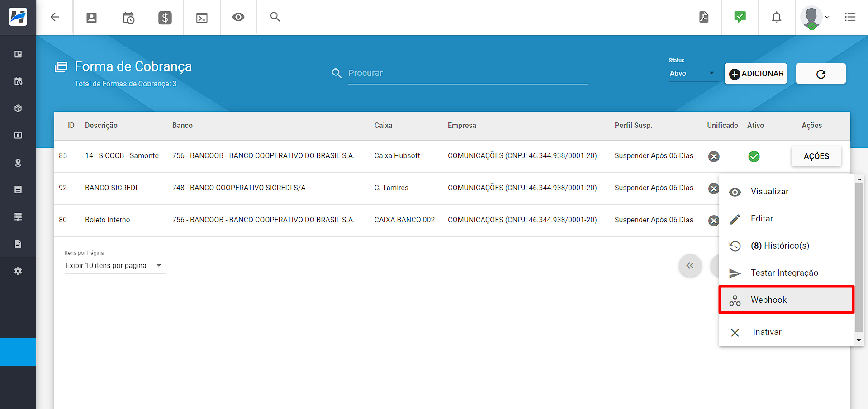Select Editar from the actions menu
The width and height of the screenshot is (868, 409).
coord(787,219)
